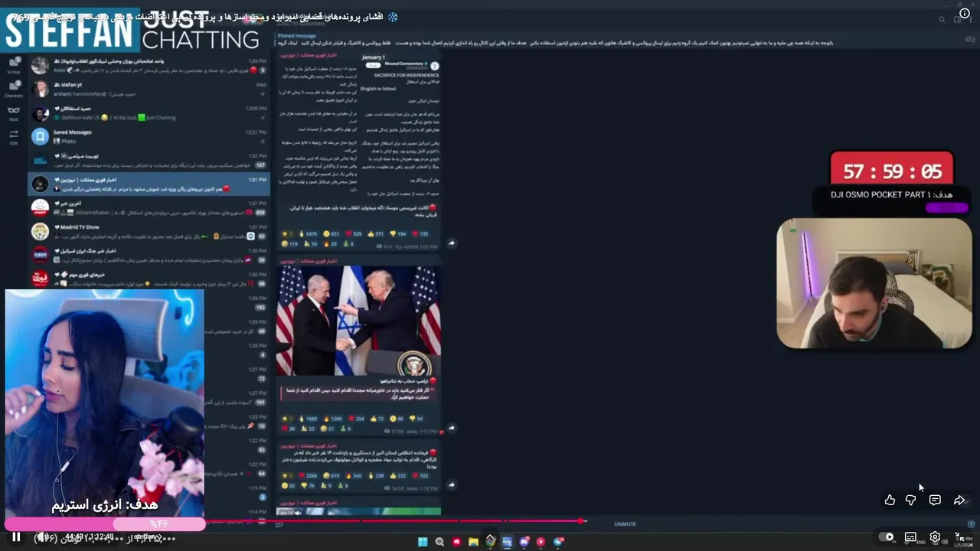
Task: Click the streamer webcam on the right
Action: point(874,284)
